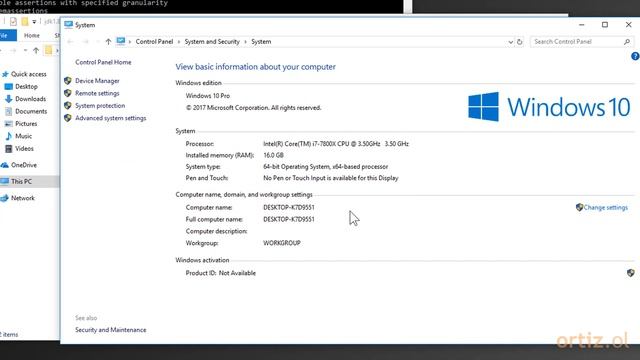Click Explorer's up arrow navigation button
Screen dimensions: 640x360
[x=36, y=51]
